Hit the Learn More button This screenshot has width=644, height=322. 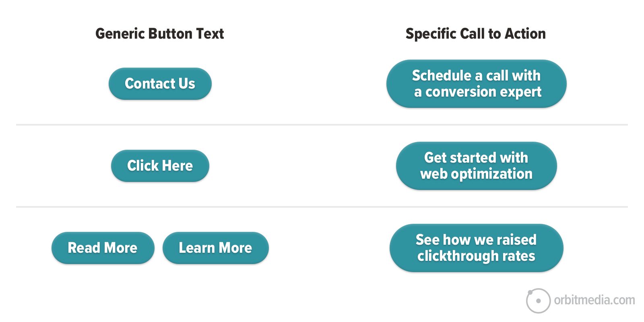click(x=215, y=248)
